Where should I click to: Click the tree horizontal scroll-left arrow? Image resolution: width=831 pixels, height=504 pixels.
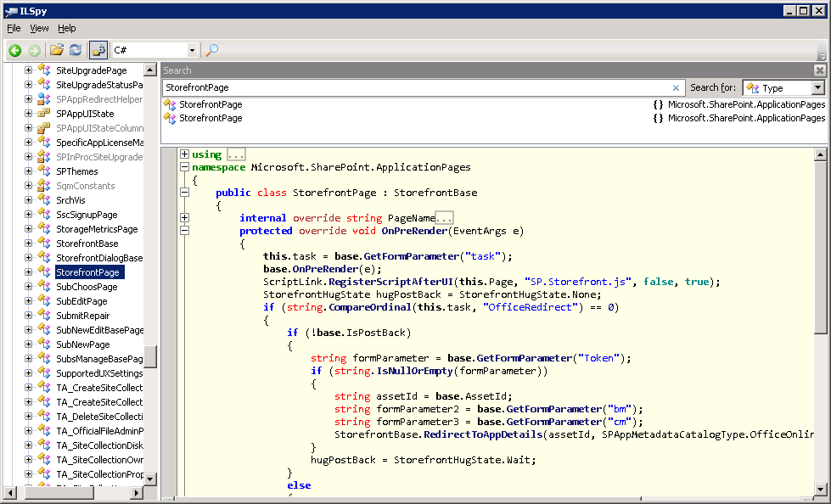[10, 493]
